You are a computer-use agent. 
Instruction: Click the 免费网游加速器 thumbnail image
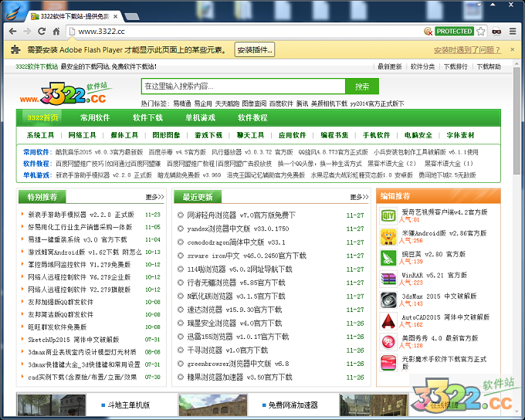(x=213, y=405)
